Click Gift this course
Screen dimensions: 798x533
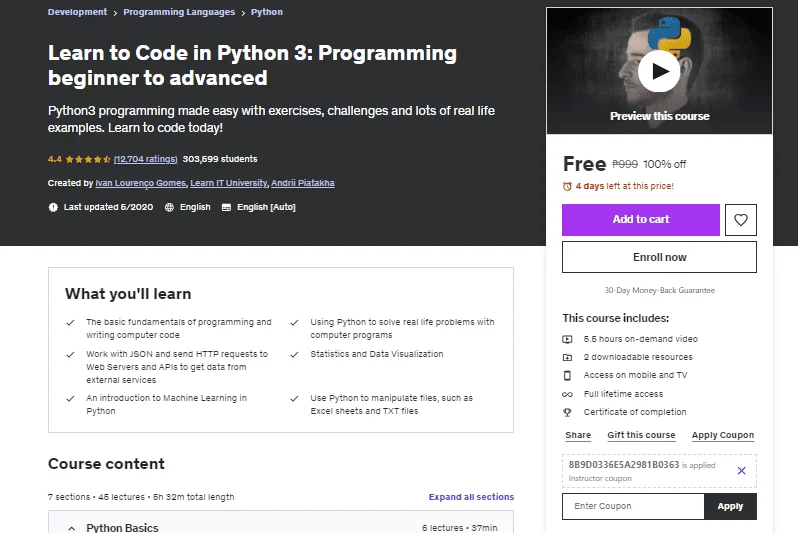coord(641,435)
